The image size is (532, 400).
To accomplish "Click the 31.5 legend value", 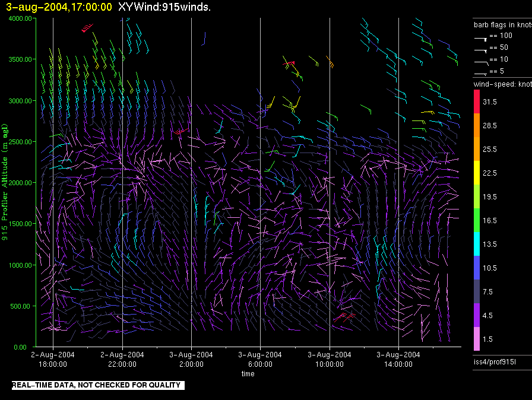I will [490, 101].
